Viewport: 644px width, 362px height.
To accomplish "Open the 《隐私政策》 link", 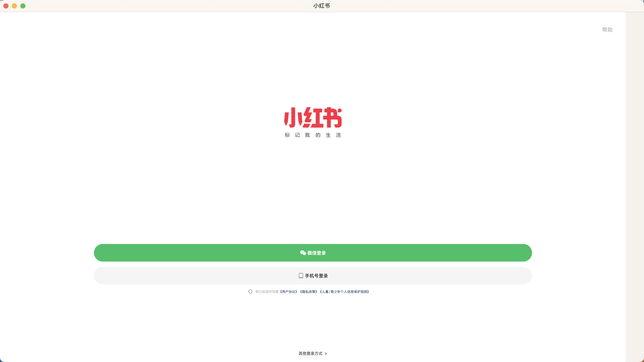I will tap(308, 292).
